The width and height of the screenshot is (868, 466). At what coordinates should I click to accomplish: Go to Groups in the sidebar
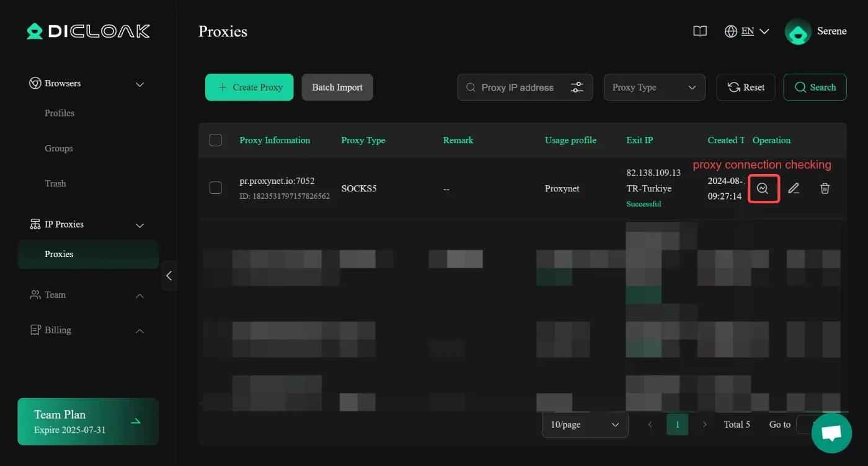59,148
